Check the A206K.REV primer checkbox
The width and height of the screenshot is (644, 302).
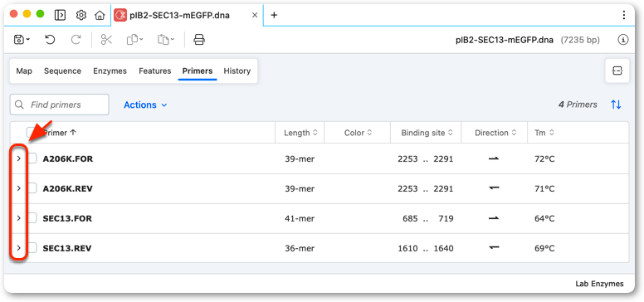pyautogui.click(x=32, y=188)
